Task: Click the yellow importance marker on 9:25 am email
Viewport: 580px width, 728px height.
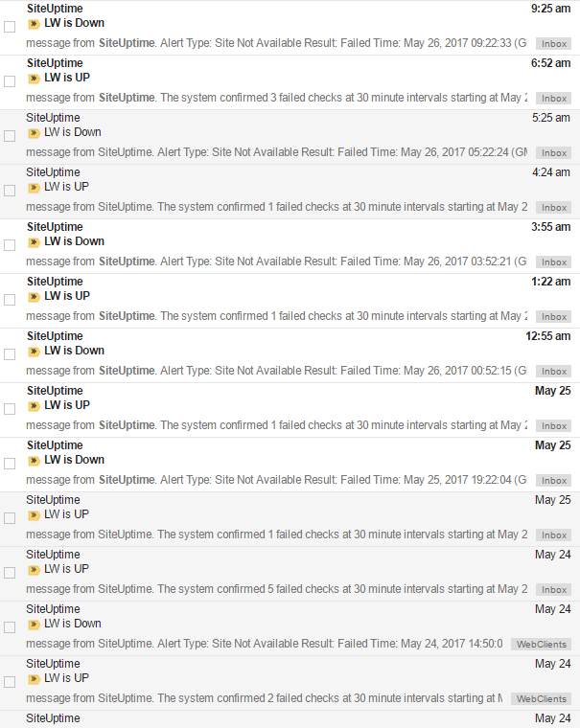Action: 34,24
